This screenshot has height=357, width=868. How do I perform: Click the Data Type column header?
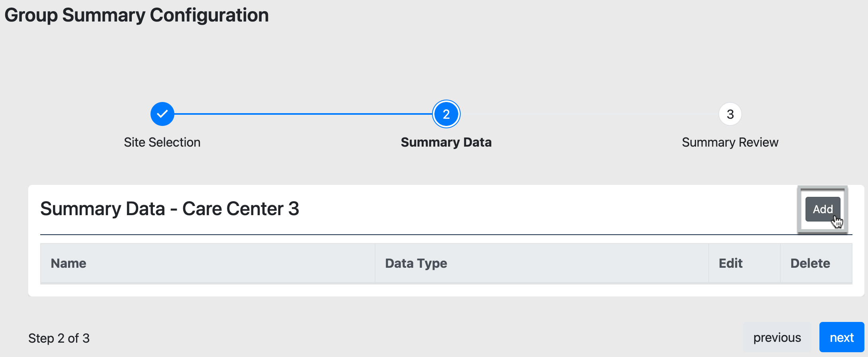[416, 263]
